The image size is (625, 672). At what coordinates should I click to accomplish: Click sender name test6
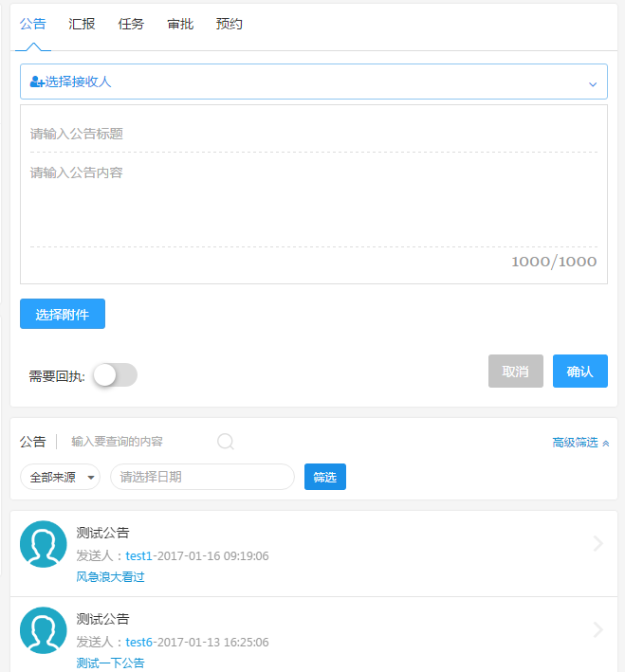tap(139, 642)
